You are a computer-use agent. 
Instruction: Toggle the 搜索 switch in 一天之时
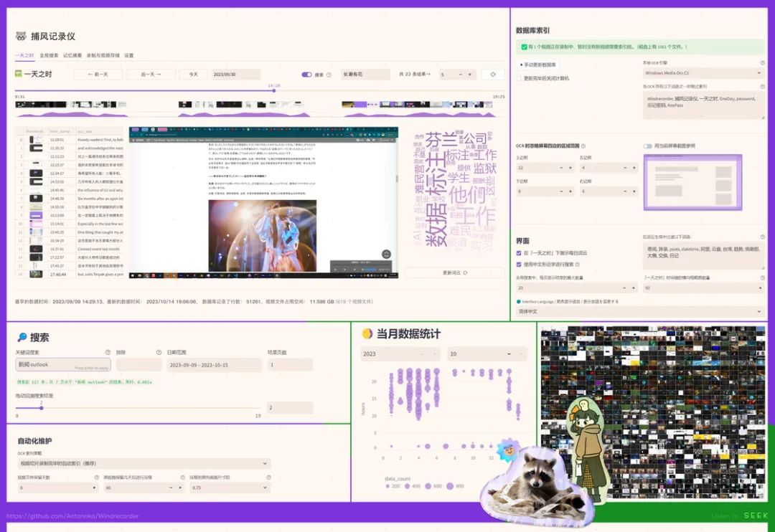(x=306, y=75)
